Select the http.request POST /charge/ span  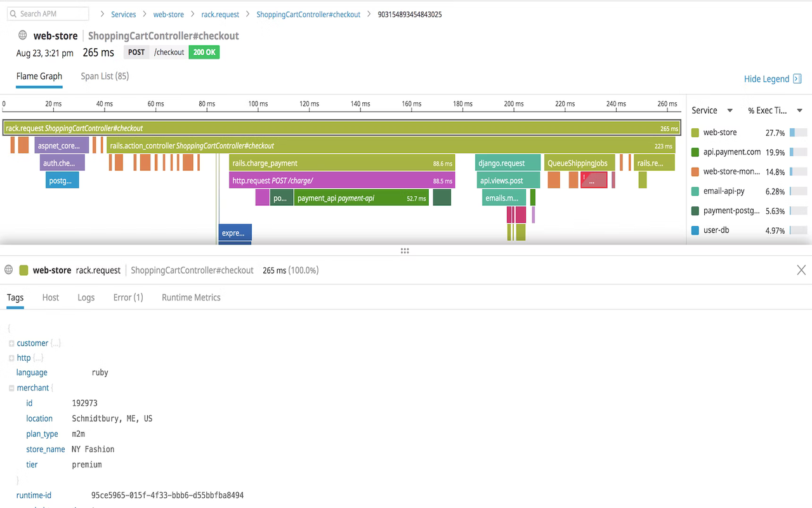(342, 180)
